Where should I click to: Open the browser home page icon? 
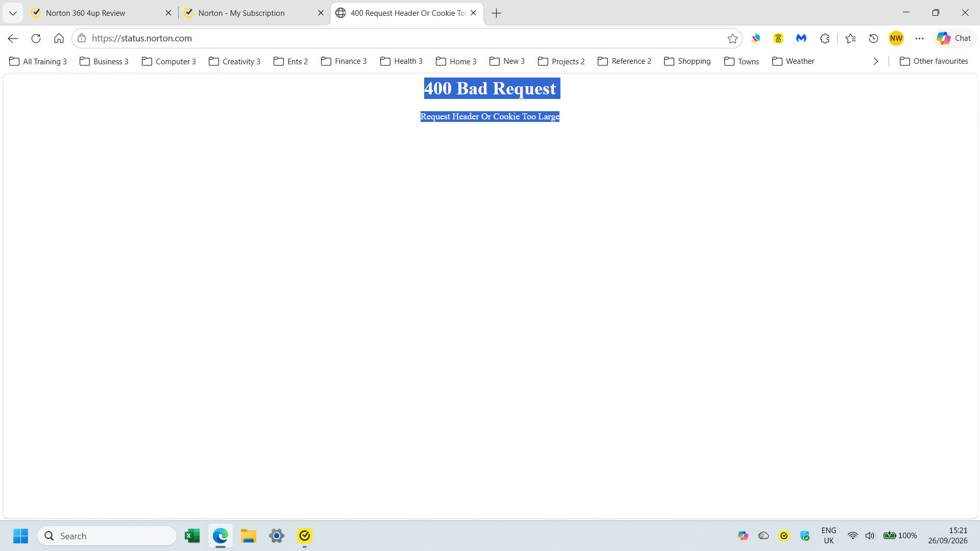click(x=59, y=38)
